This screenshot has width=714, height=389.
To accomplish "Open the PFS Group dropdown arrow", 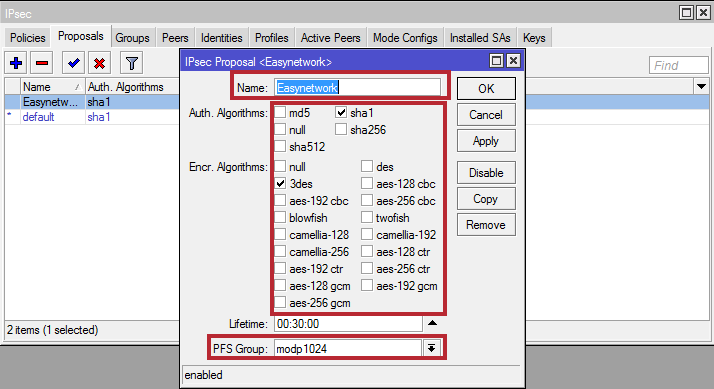I will (x=431, y=348).
